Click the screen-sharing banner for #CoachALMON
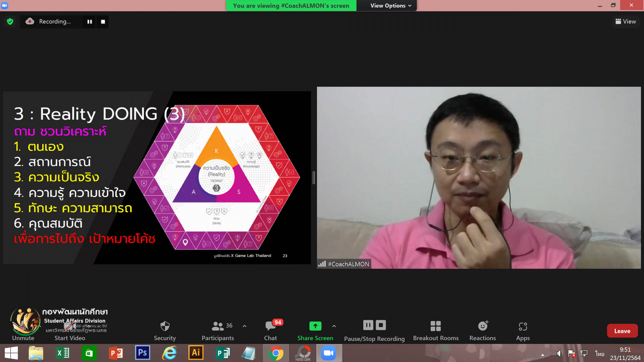Viewport: 644px width, 362px height. tap(291, 6)
